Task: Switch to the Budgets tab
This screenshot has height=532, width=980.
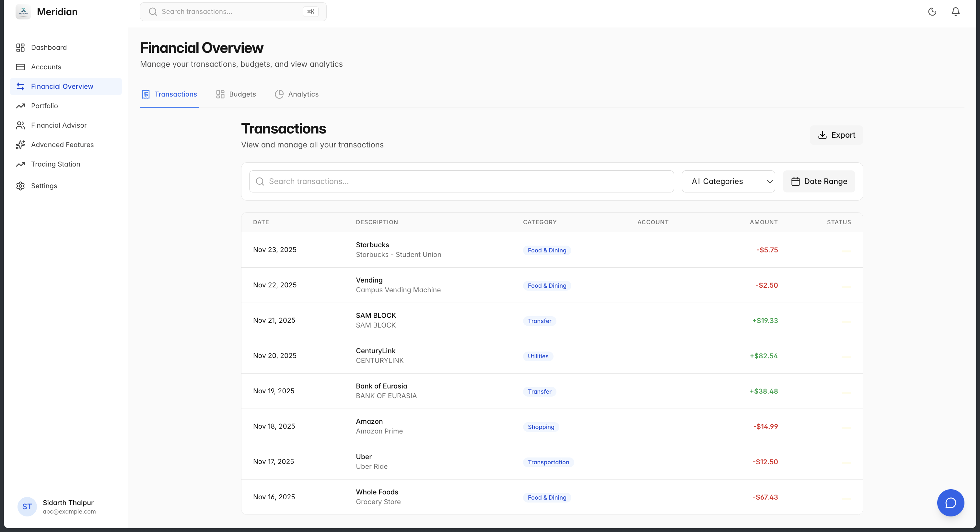Action: [236, 94]
